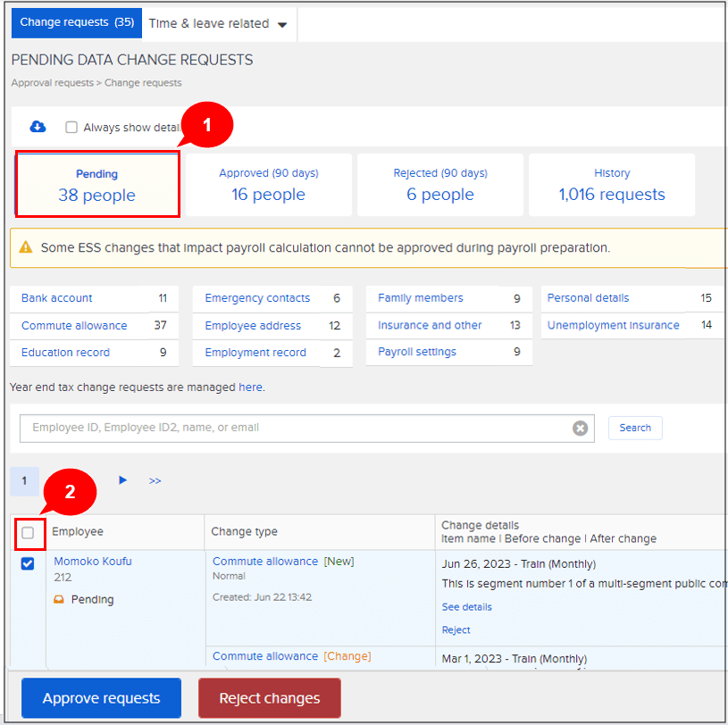Screen dimensions: 728x725
Task: Open year end tax 'here' link
Action: pos(250,387)
